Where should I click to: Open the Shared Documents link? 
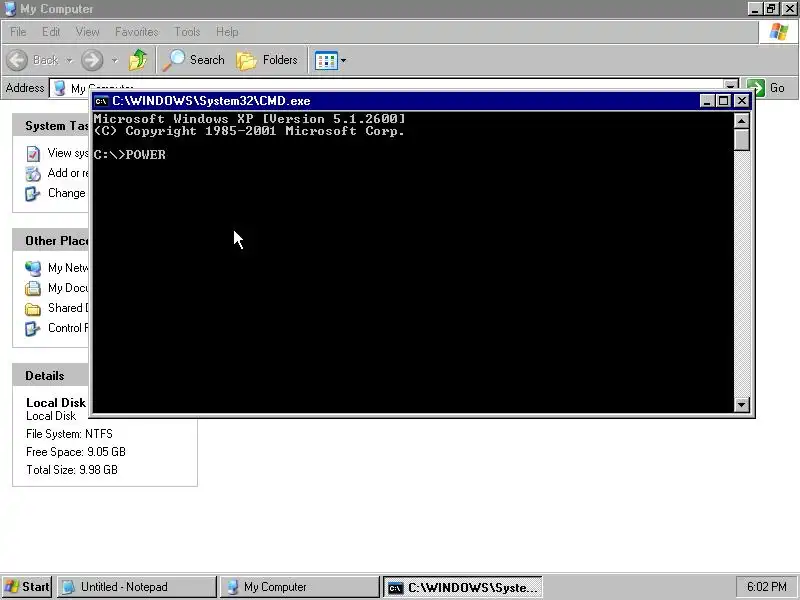click(x=68, y=308)
